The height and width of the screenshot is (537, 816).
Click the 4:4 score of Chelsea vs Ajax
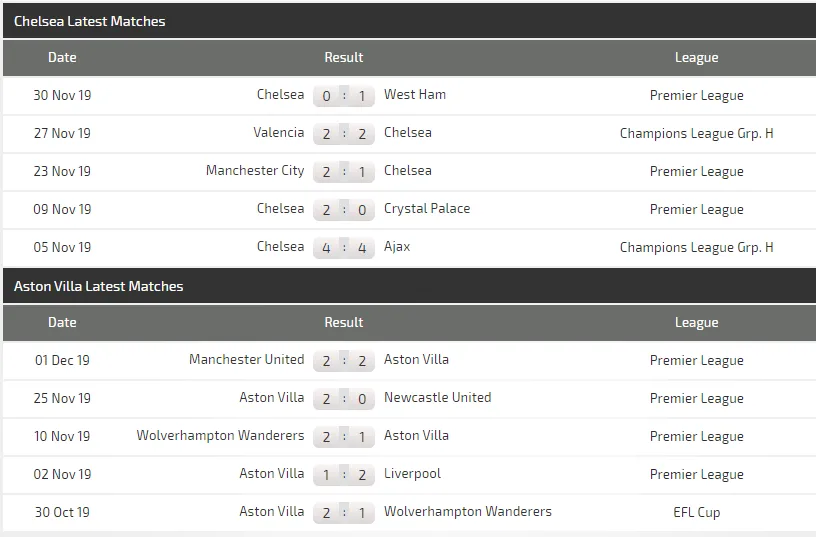pyautogui.click(x=344, y=247)
